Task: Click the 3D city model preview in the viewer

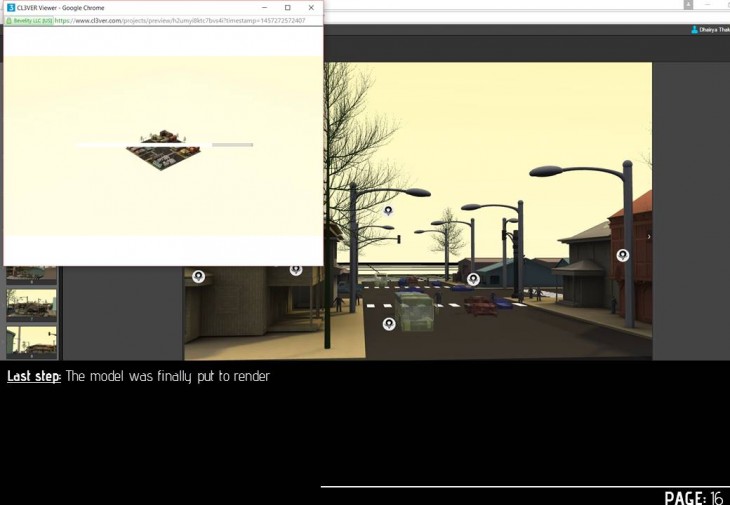Action: click(x=163, y=150)
